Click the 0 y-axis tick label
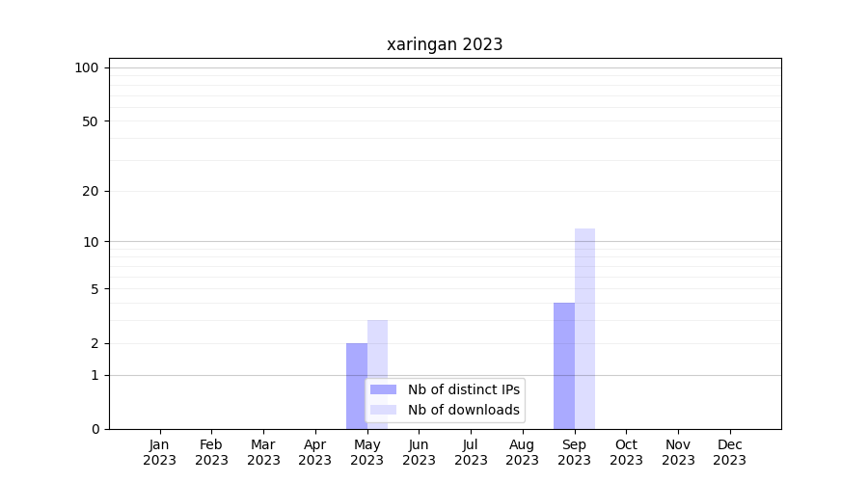This screenshot has width=868, height=482. pyautogui.click(x=95, y=429)
